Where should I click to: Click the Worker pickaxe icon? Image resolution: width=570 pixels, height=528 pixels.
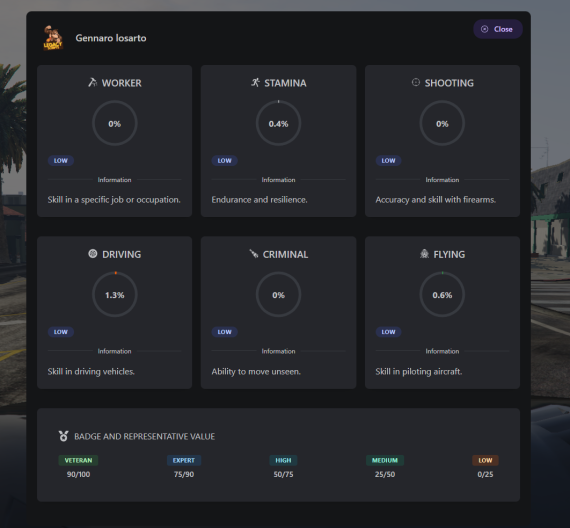(93, 83)
